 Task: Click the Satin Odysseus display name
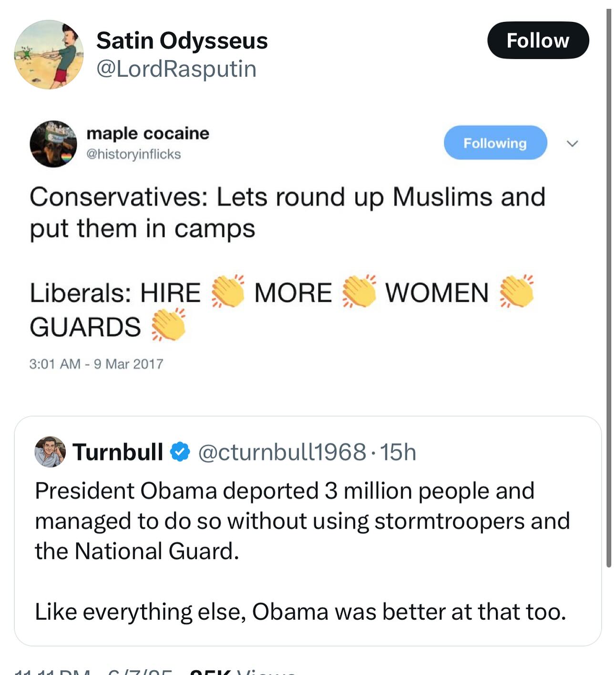[x=182, y=41]
